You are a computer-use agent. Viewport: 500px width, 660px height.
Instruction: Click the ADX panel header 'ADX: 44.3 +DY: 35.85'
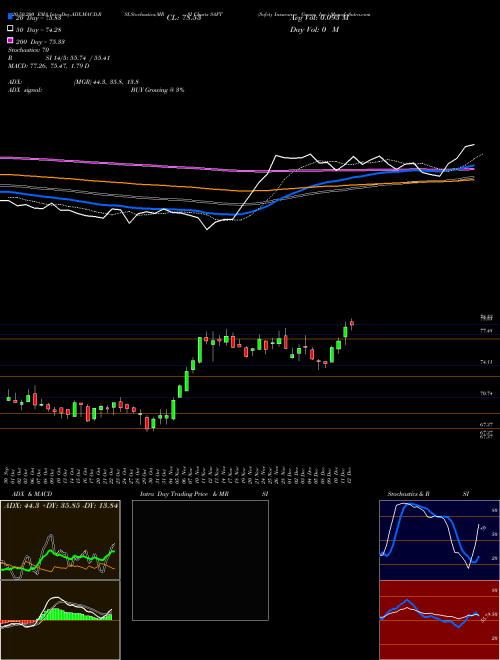[60, 505]
